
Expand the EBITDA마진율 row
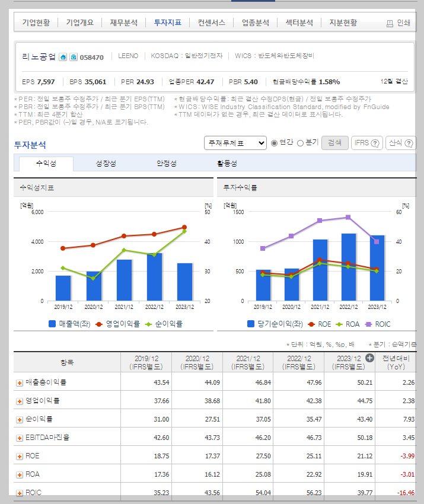(x=20, y=438)
